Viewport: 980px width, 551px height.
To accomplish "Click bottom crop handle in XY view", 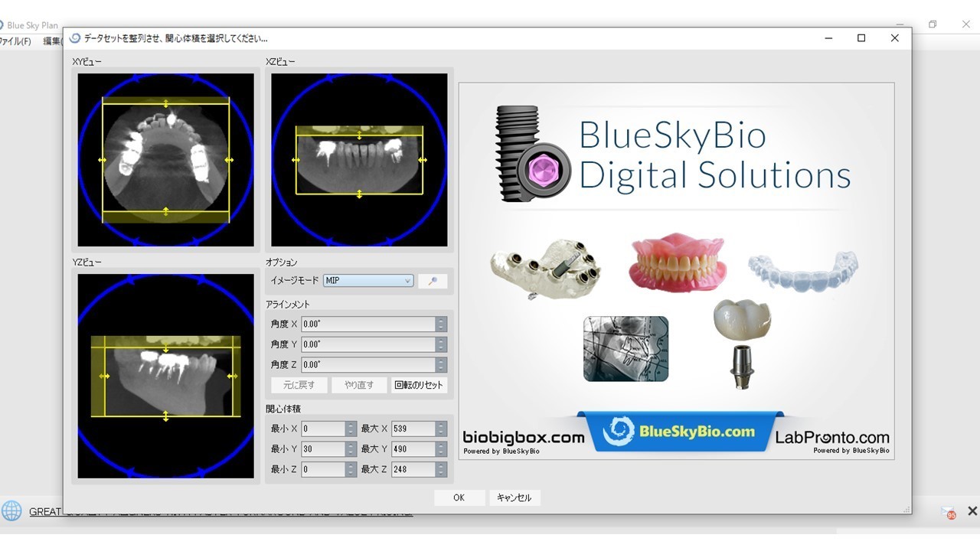I will pyautogui.click(x=166, y=210).
